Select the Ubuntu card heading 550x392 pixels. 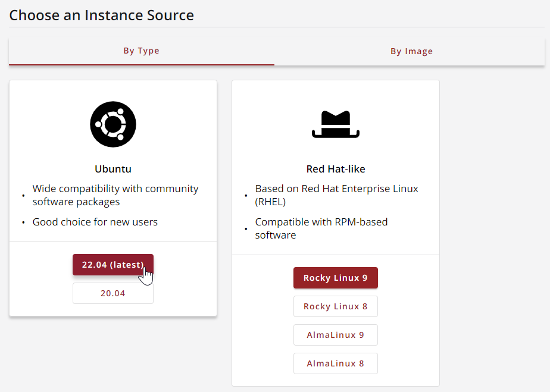(x=113, y=169)
